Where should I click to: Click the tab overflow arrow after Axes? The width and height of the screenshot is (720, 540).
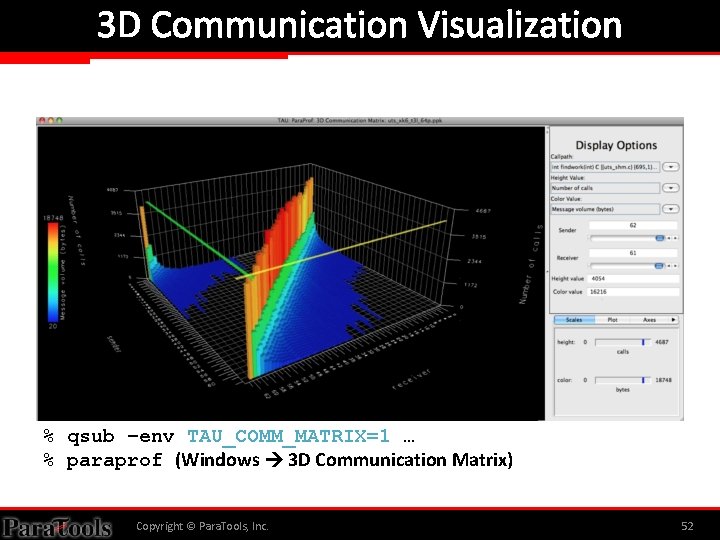click(x=674, y=320)
